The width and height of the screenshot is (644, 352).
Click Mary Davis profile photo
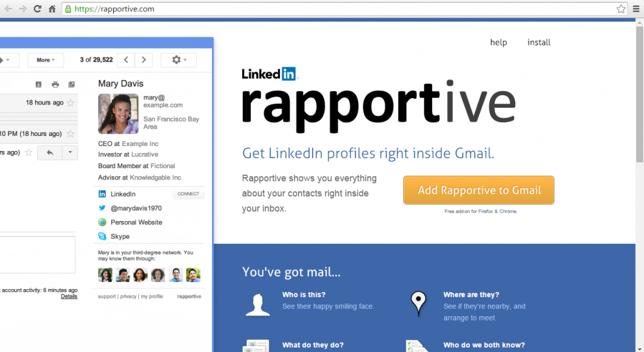coord(118,114)
